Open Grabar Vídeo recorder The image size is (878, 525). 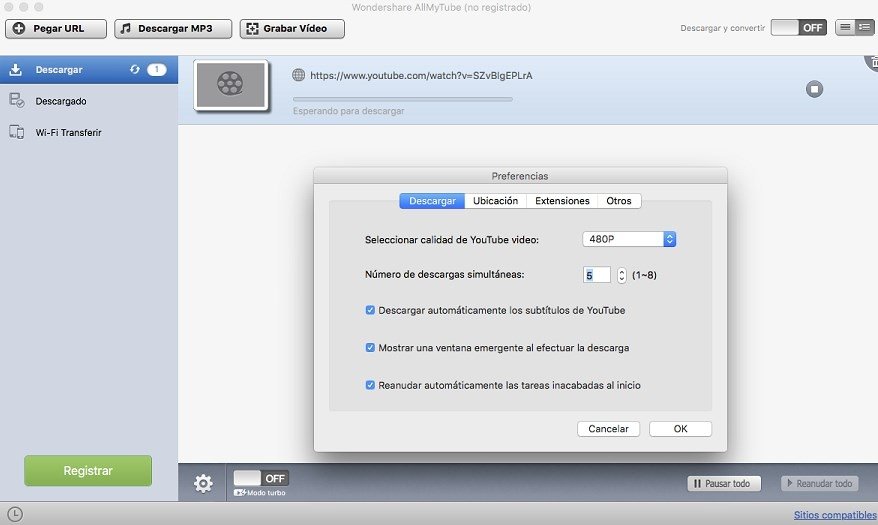click(x=292, y=29)
